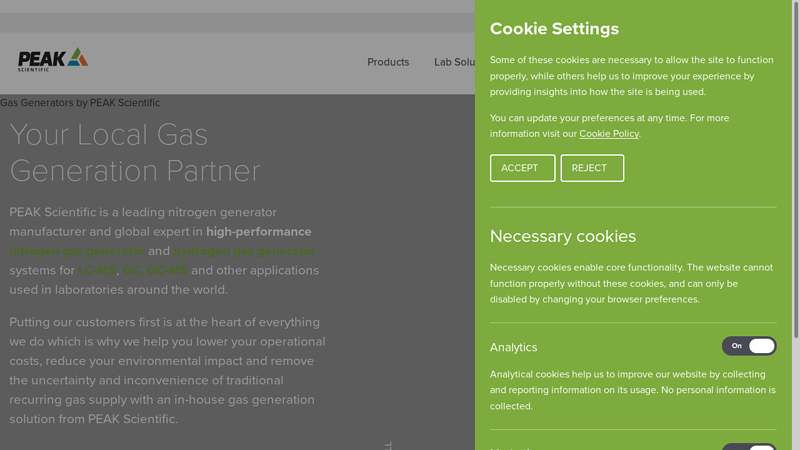The height and width of the screenshot is (450, 800).
Task: Click the standalone GC link
Action: pos(131,270)
